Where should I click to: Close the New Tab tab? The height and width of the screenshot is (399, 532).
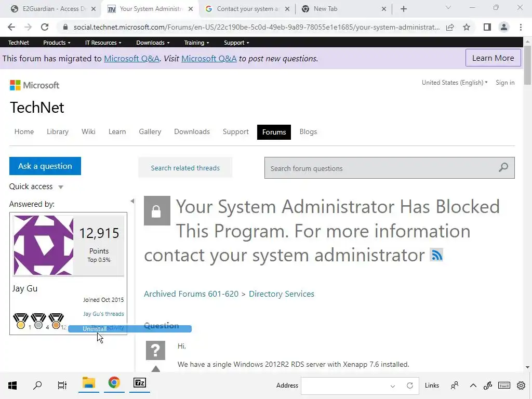pos(384,9)
